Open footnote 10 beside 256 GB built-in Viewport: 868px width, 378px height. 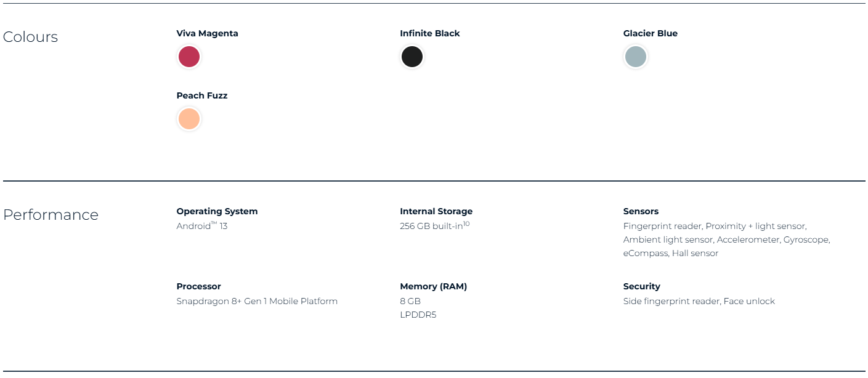click(x=466, y=223)
